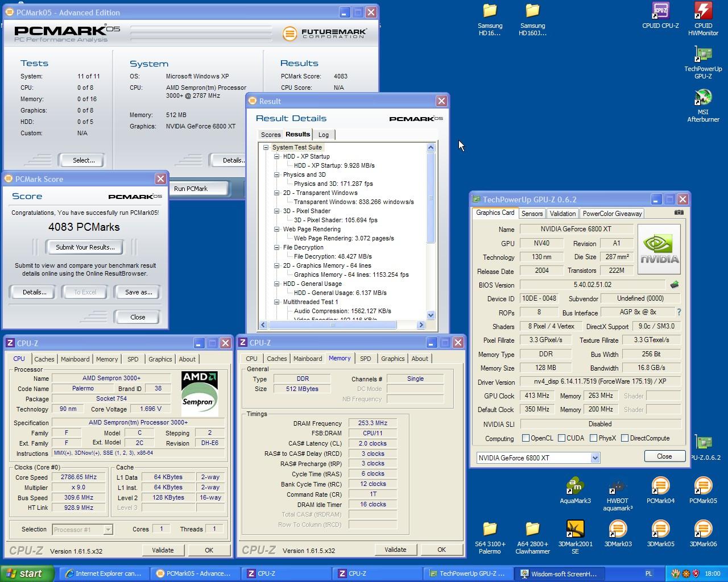Collapse the 2D - Transparent Windows node
This screenshot has width=728, height=582.
coord(276,193)
